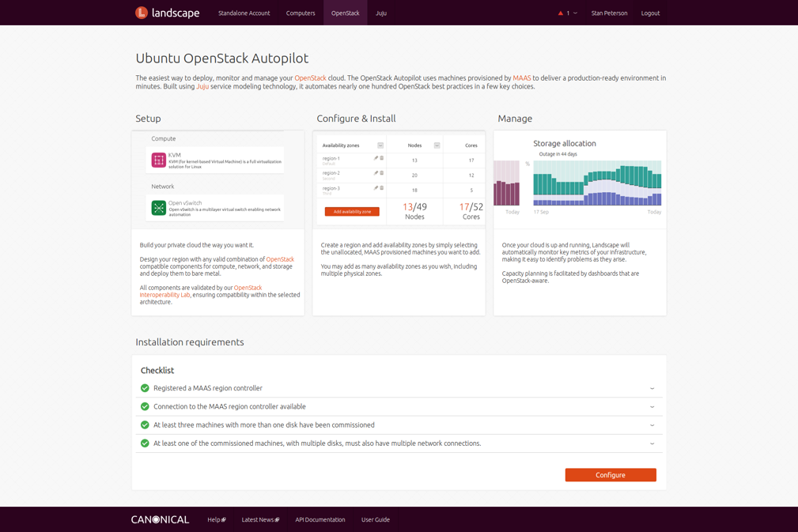Click the region-1 row label
The image size is (798, 532).
click(x=331, y=158)
